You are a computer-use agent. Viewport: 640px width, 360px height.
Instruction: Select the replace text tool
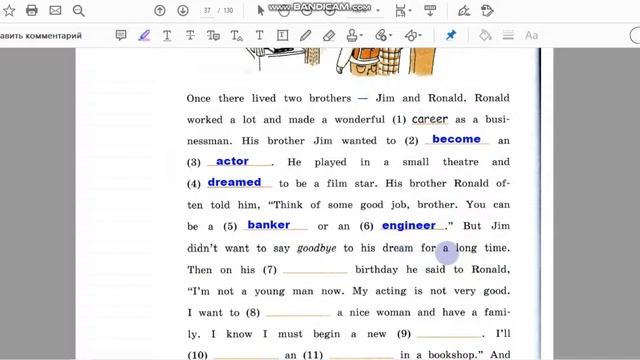(213, 36)
